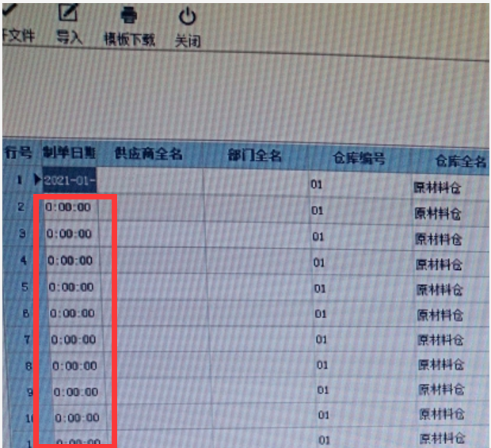Click the empty 部门全名 cell in row 5
491x448 pixels.
(260, 289)
